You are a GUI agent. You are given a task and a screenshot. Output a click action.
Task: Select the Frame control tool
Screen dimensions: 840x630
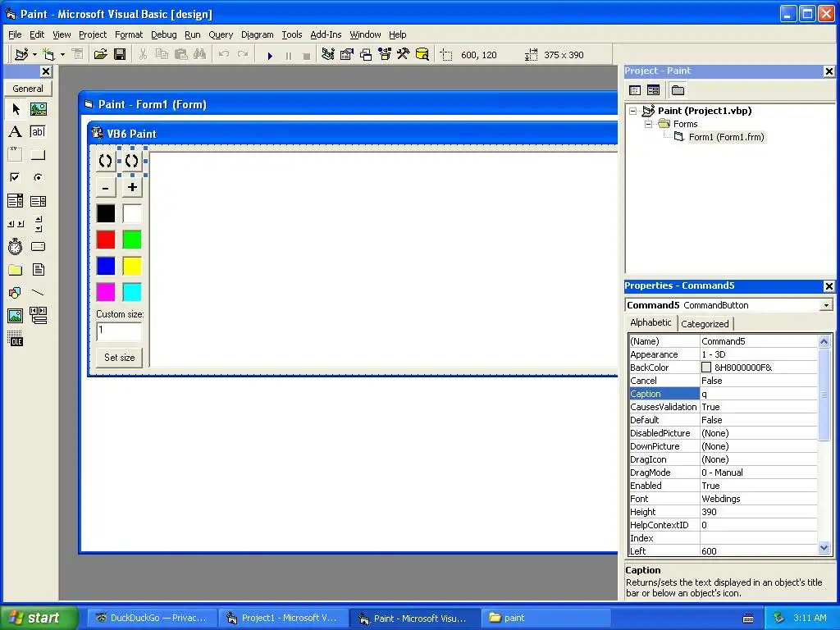(x=16, y=155)
